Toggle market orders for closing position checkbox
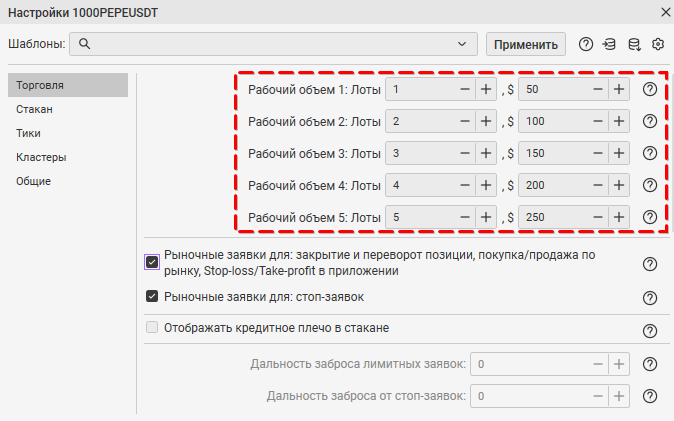Screen dimensions: 674x421 pos(152,262)
